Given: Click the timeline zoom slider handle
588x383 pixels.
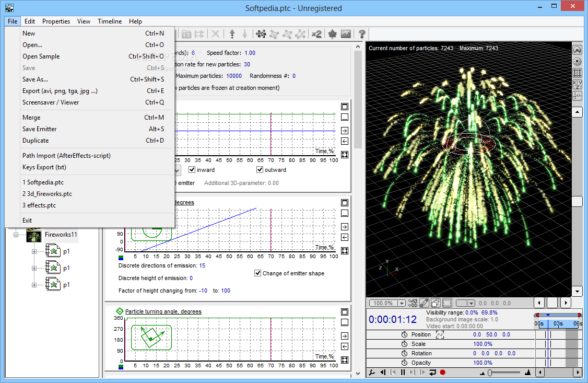Looking at the screenshot, I should click(489, 373).
